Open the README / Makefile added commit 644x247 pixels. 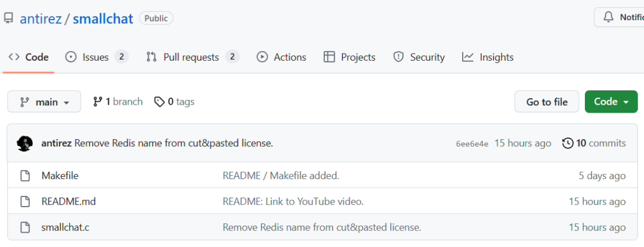point(281,176)
